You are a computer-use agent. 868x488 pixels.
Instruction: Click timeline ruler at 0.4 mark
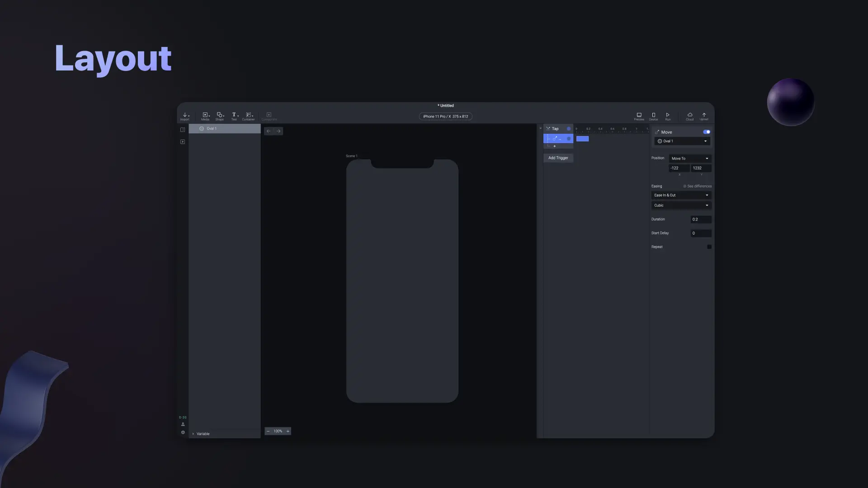600,129
